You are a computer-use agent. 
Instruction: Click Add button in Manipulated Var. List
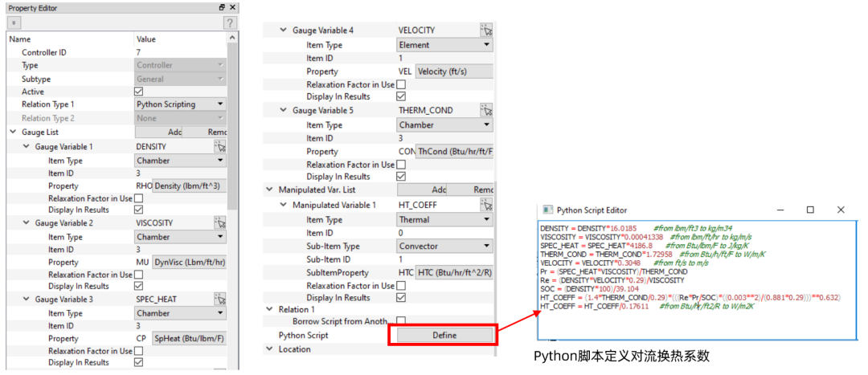coord(422,190)
